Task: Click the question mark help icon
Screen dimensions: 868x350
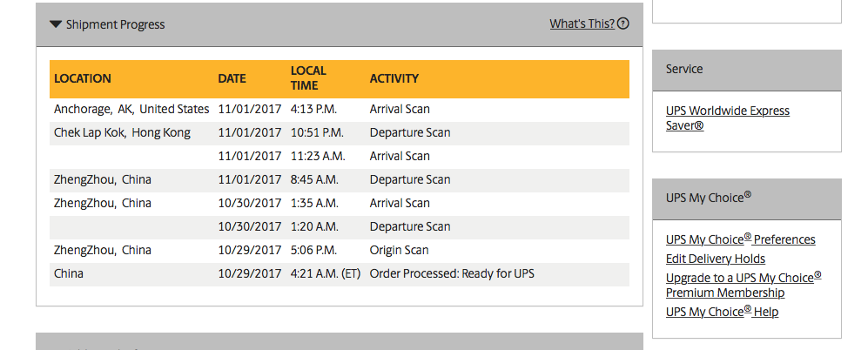Action: click(623, 24)
